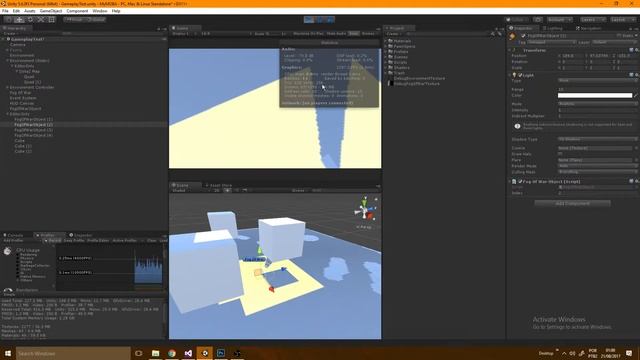Viewport: 640px width, 360px height.
Task: Toggle 2D mode in Scene view
Action: coord(217,191)
